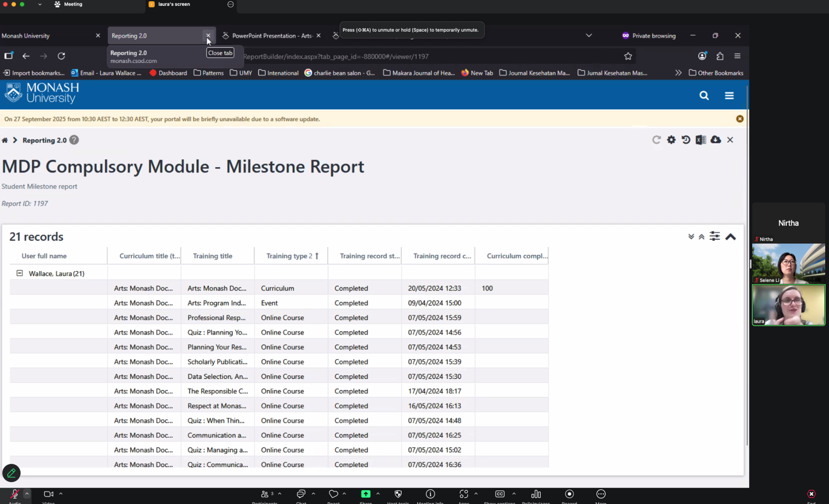This screenshot has height=504, width=829.
Task: Open report settings via gear icon
Action: (x=671, y=140)
